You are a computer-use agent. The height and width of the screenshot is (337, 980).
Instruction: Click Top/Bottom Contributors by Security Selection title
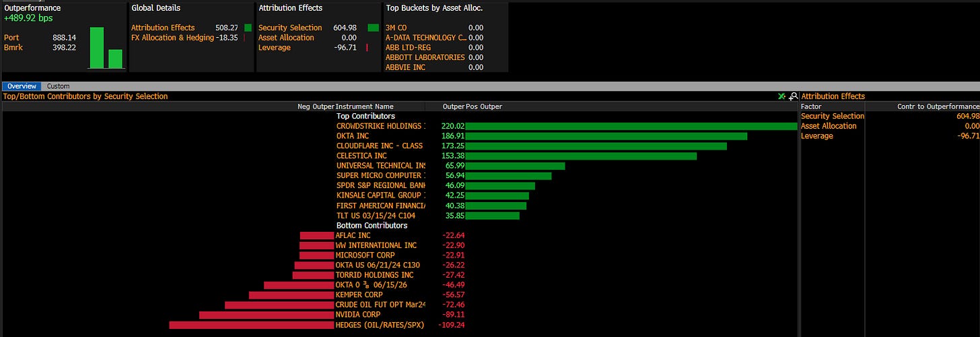pos(85,96)
